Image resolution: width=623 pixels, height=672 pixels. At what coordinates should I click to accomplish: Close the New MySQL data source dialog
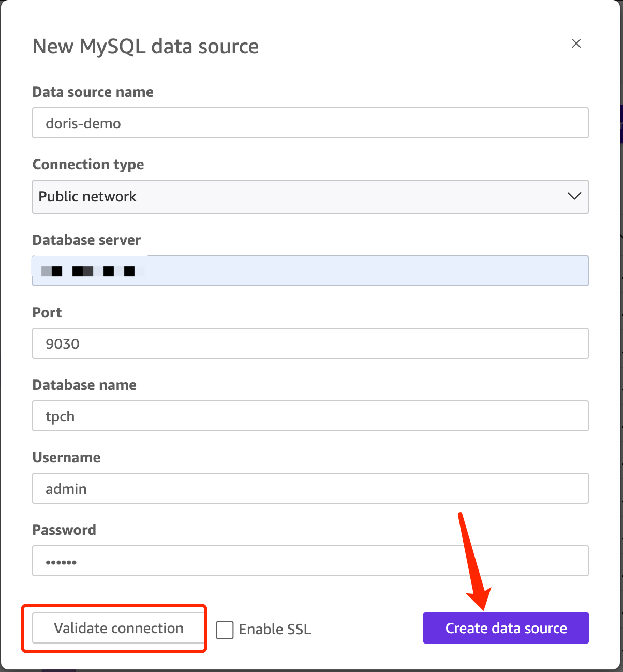[x=576, y=43]
